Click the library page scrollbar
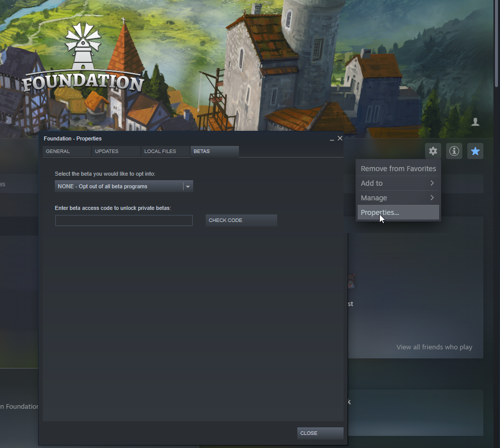This screenshot has width=500, height=448. (x=496, y=43)
